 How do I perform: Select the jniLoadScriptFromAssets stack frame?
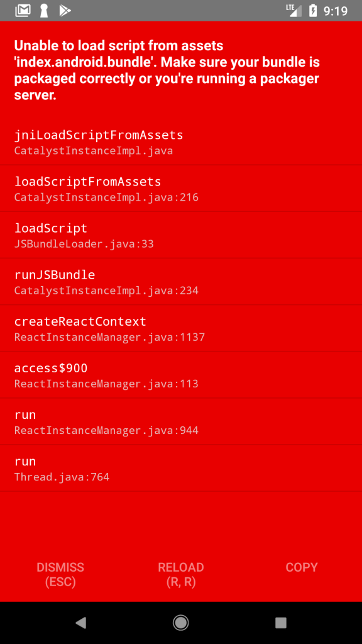pyautogui.click(x=181, y=142)
